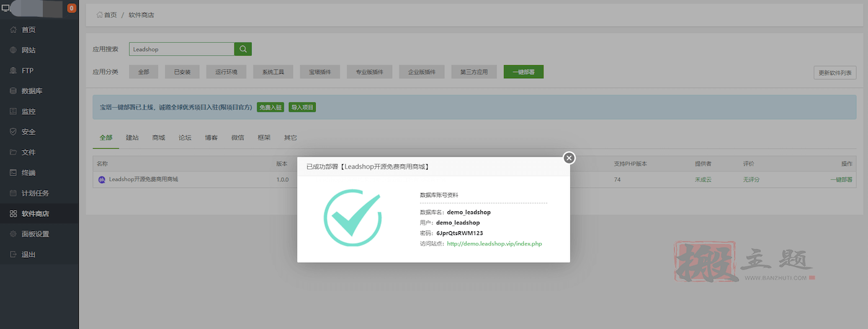Click the monitor icon at sidebar top

(x=6, y=8)
